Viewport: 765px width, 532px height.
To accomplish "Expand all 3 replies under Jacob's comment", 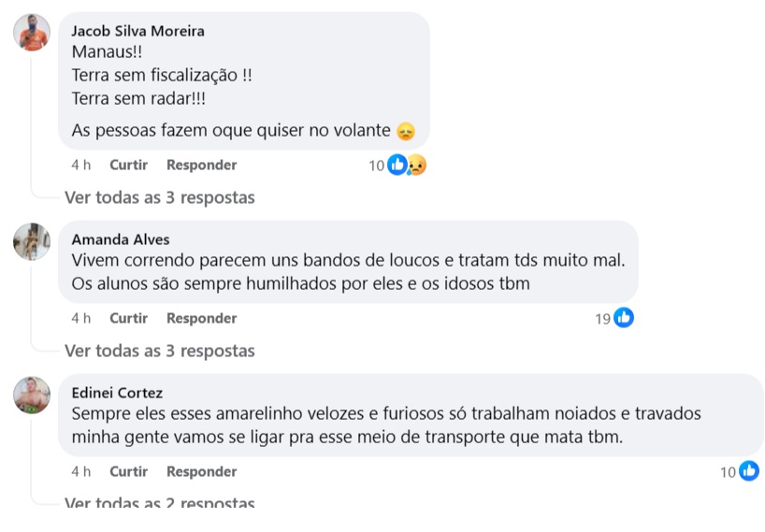I will coord(159,198).
